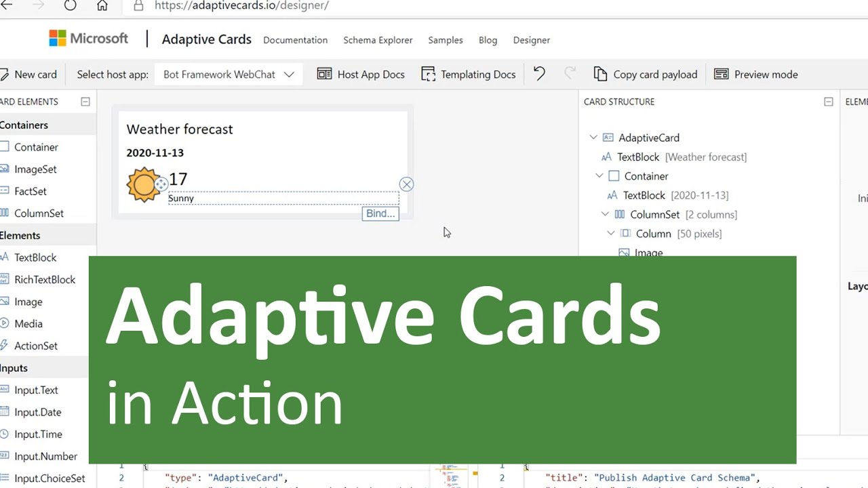Screen dimensions: 868x488
Task: Click the Bind... button on the card
Action: coord(380,213)
